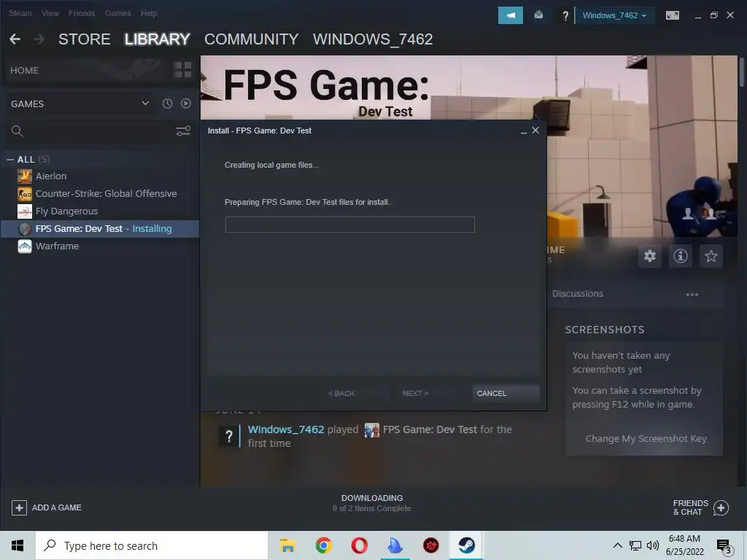Open the question mark help icon in title bar
This screenshot has width=747, height=560.
565,16
